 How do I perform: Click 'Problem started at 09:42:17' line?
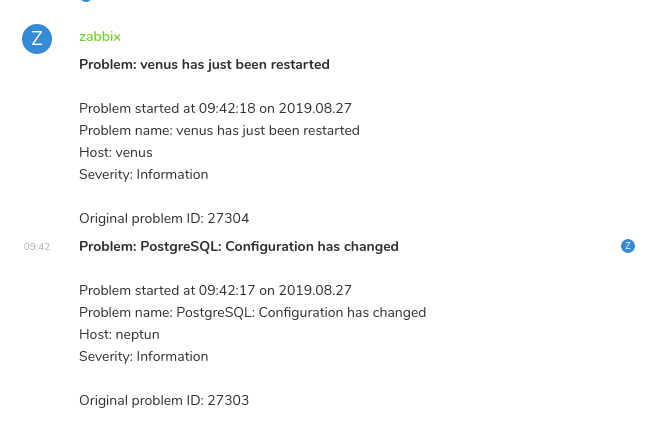click(x=215, y=290)
